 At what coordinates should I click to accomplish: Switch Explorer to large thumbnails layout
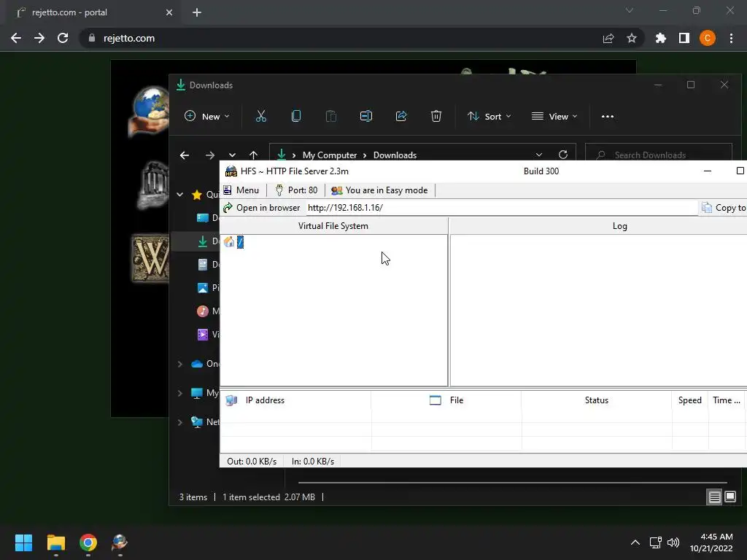click(730, 497)
